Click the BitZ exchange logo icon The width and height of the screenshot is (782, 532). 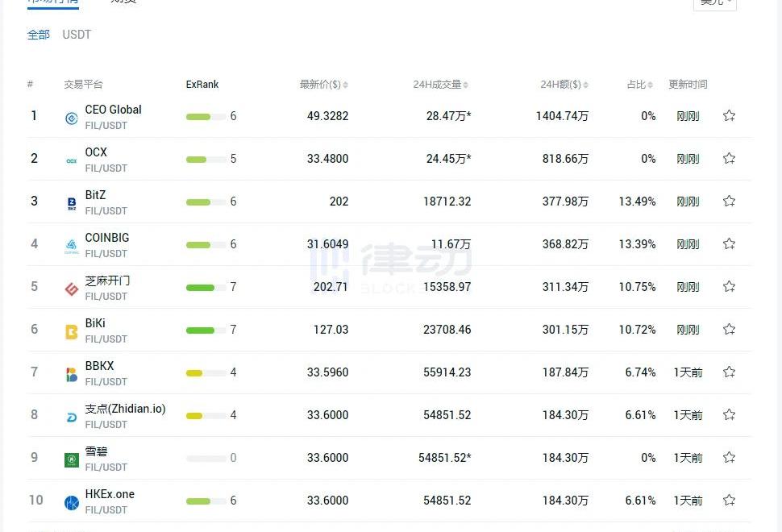72,204
